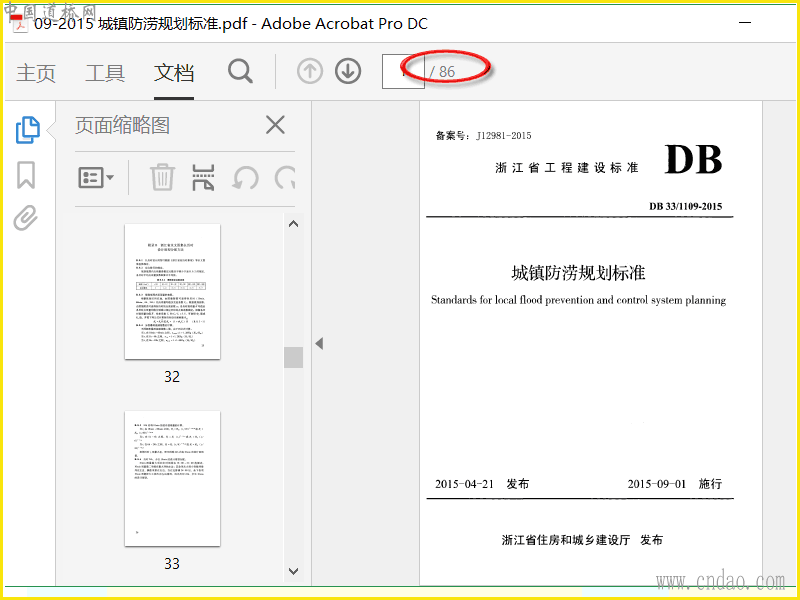Image resolution: width=800 pixels, height=600 pixels.
Task: Click the document title 城镇防涝规划标准
Action: coord(579,273)
